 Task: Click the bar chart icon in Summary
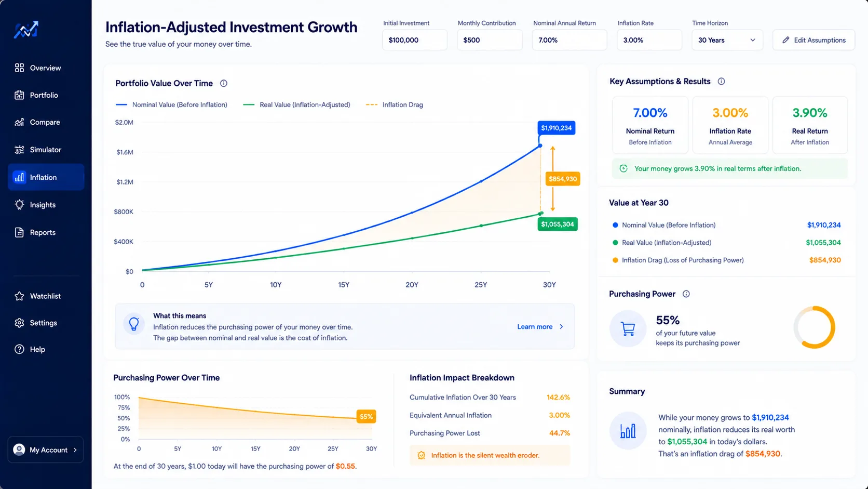coord(628,431)
